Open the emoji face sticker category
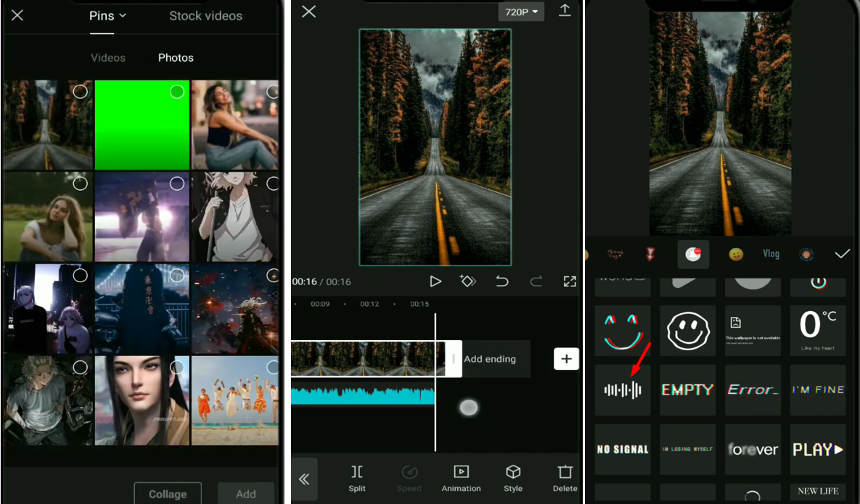 tap(736, 255)
